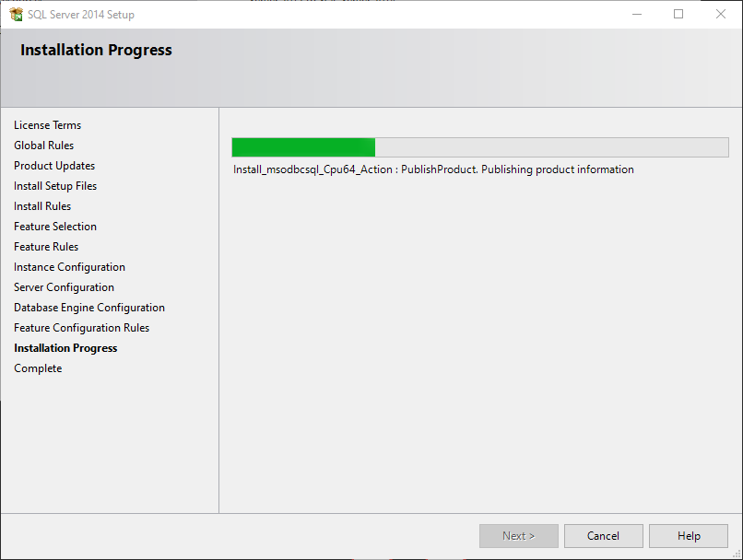The image size is (743, 560).
Task: Open the Feature Selection step
Action: [55, 227]
